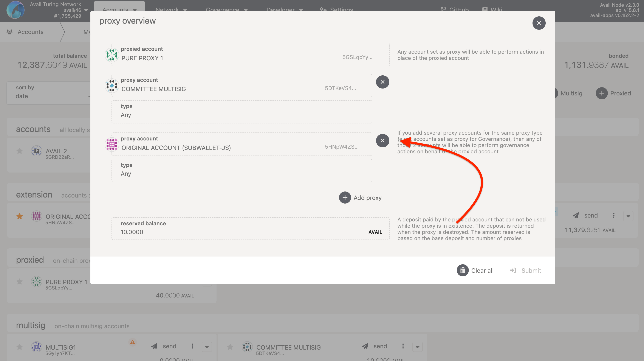Click the trash icon next to Clear all
The width and height of the screenshot is (644, 361).
pyautogui.click(x=463, y=271)
